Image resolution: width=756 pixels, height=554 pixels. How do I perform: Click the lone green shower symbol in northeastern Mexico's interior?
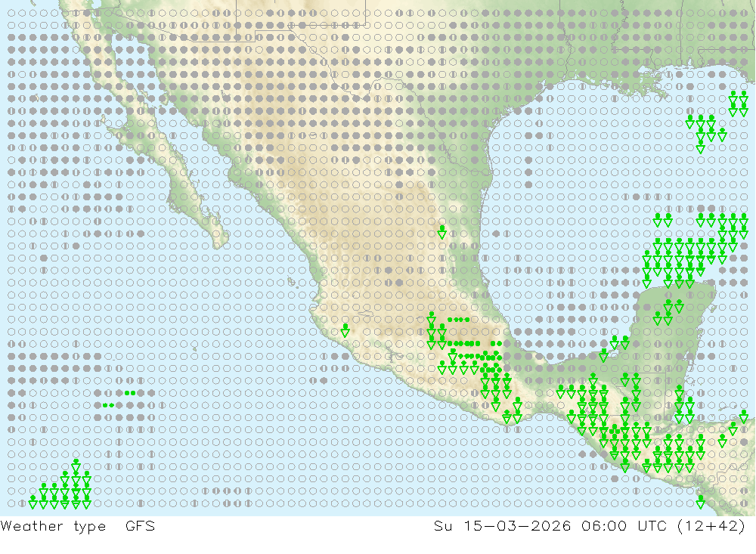click(x=442, y=232)
